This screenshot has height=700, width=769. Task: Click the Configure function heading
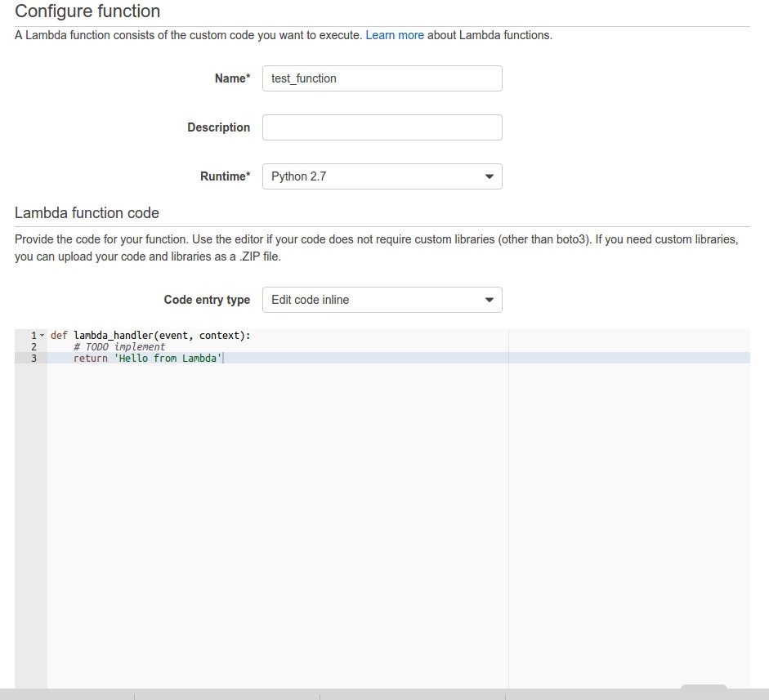87,11
